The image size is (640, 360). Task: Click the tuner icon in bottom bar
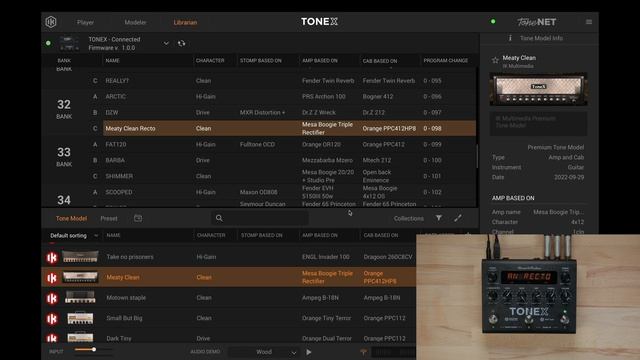[363, 352]
